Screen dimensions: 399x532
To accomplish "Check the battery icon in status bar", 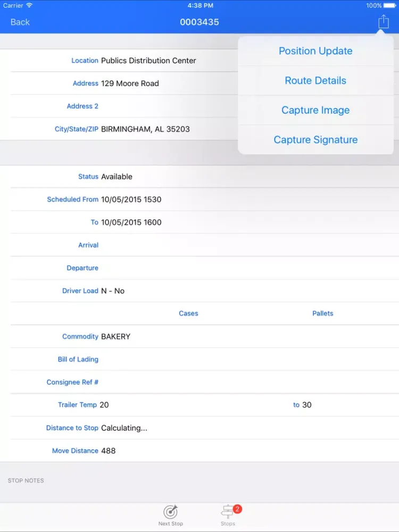I will tap(389, 5).
